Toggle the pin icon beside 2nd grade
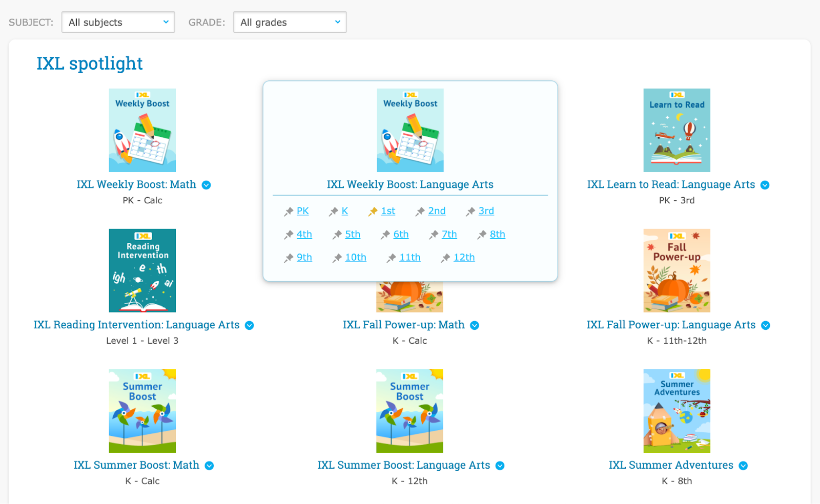 coord(420,212)
